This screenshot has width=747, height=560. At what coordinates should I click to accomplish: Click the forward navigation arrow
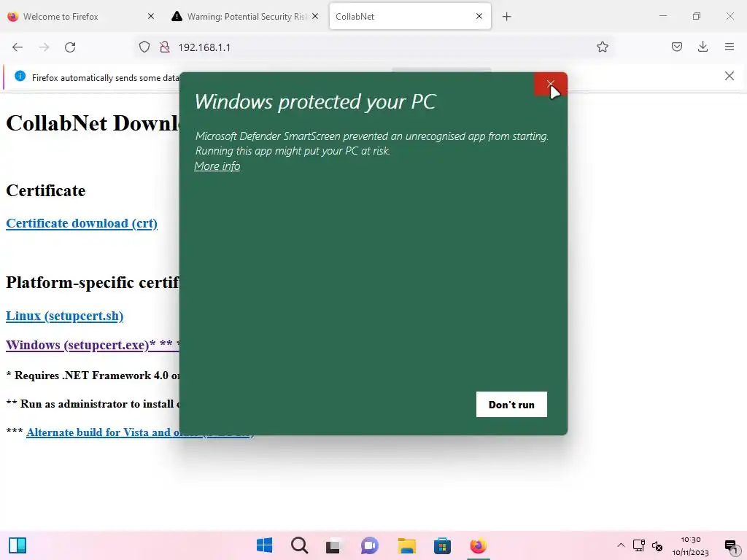click(x=44, y=47)
